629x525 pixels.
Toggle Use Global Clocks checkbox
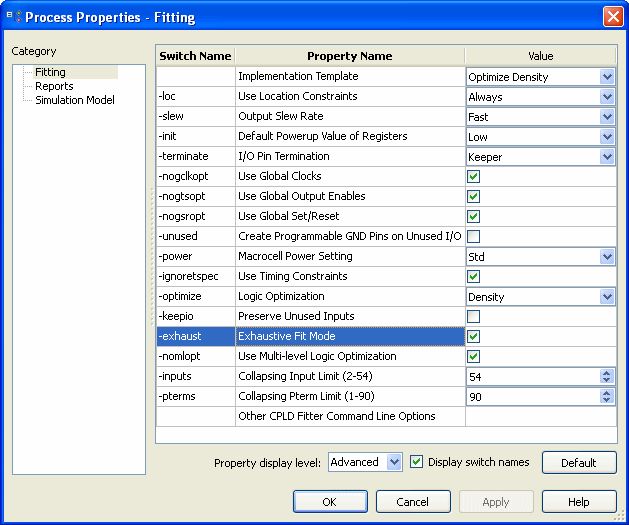[474, 177]
